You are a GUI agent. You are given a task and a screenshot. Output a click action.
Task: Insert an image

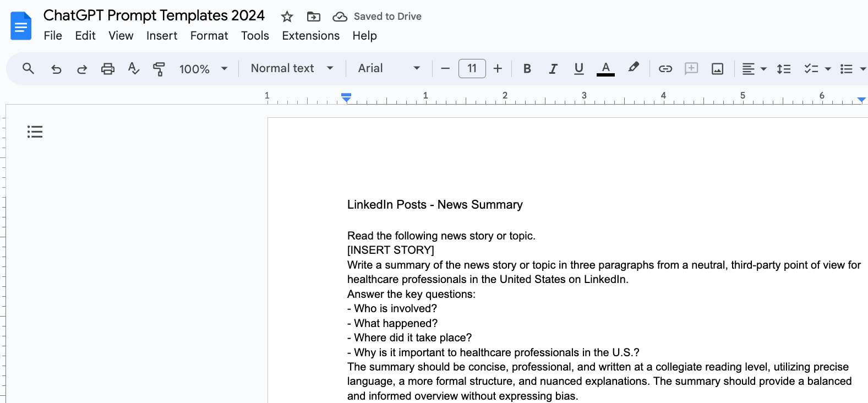click(x=717, y=69)
